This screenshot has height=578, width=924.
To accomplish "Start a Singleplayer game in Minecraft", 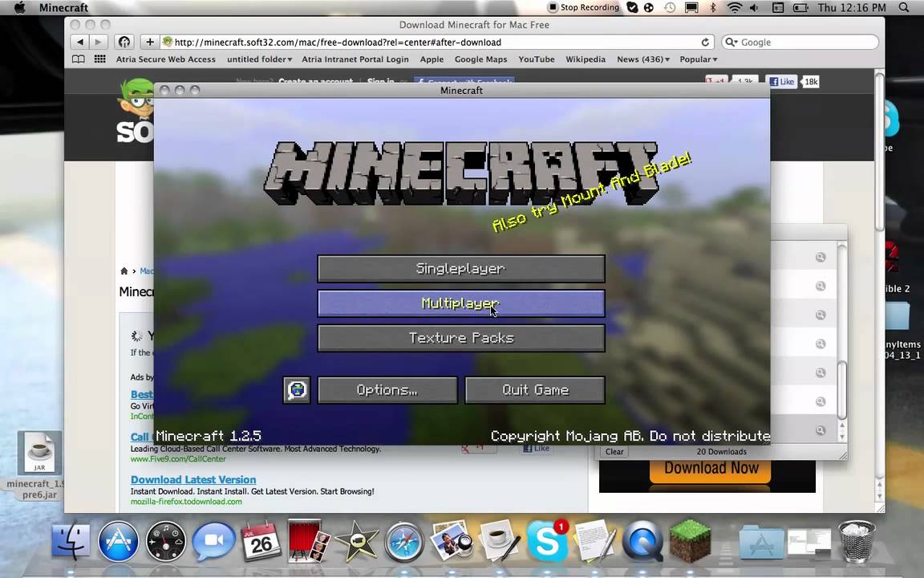I will (x=461, y=269).
